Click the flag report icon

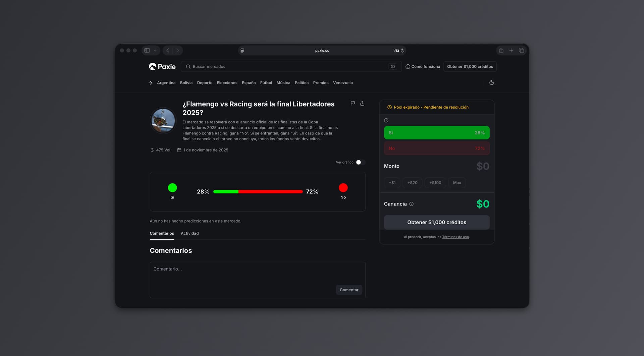tap(353, 103)
